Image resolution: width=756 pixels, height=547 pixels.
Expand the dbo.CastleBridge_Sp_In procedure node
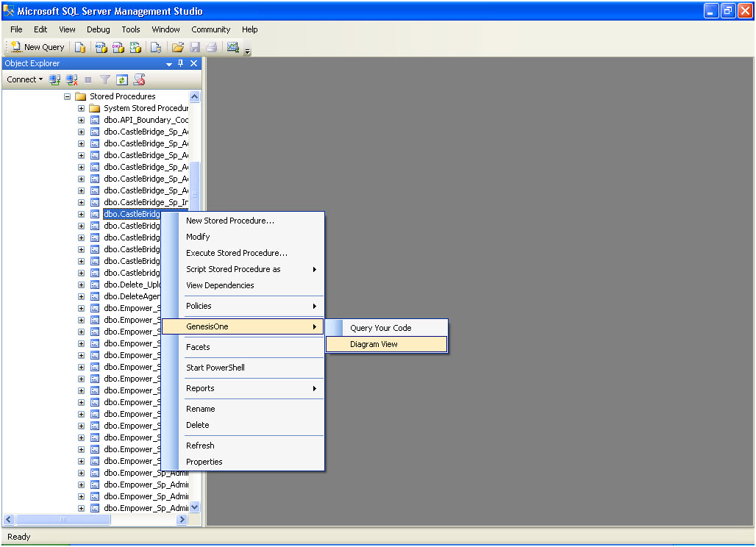click(x=81, y=202)
